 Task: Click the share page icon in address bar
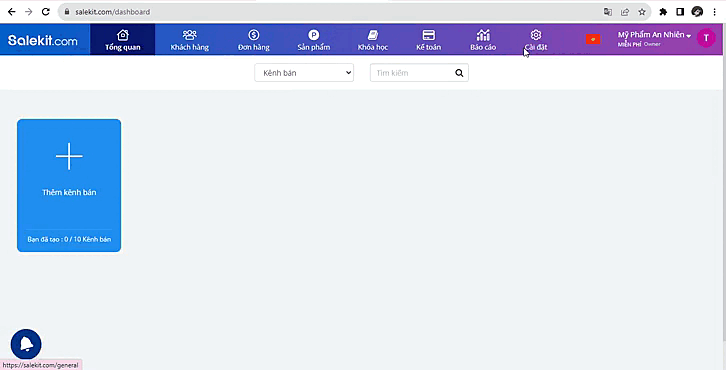pyautogui.click(x=625, y=12)
